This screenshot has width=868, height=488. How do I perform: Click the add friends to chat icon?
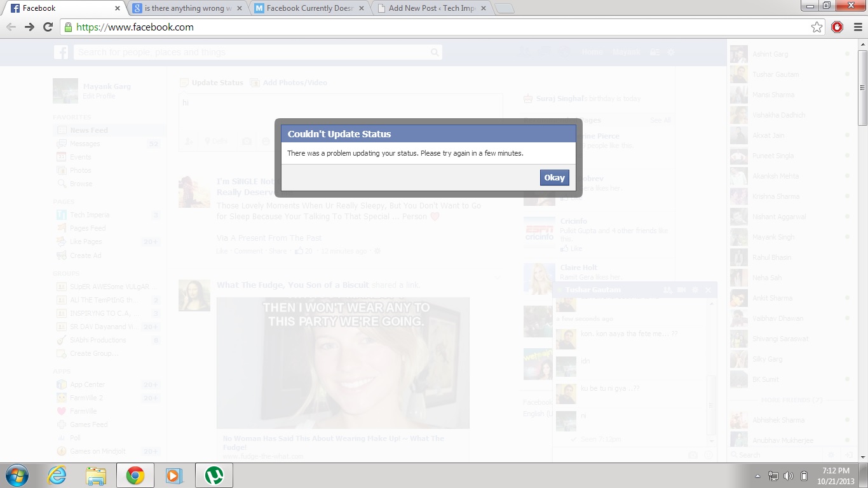667,290
